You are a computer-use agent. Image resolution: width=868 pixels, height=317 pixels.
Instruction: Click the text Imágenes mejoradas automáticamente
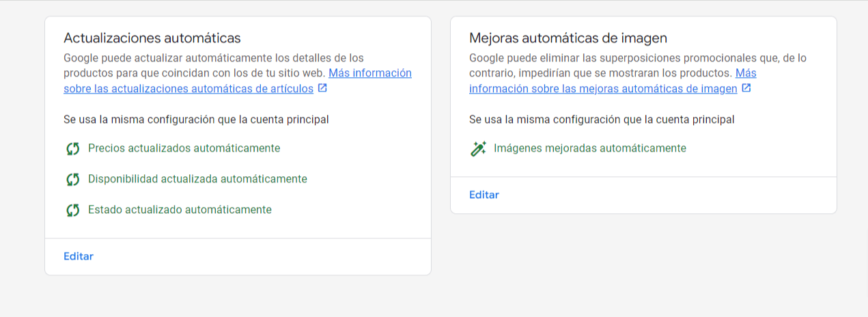[x=590, y=148]
